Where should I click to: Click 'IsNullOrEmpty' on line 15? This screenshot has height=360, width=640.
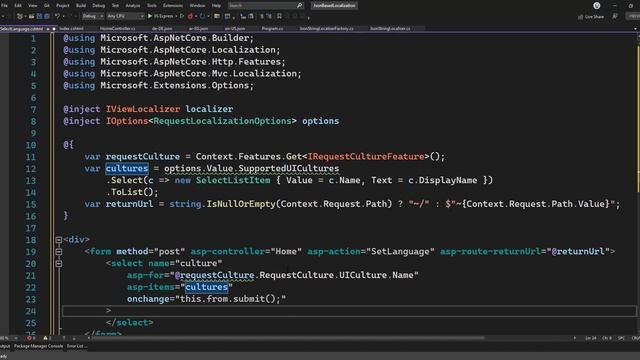pos(241,204)
